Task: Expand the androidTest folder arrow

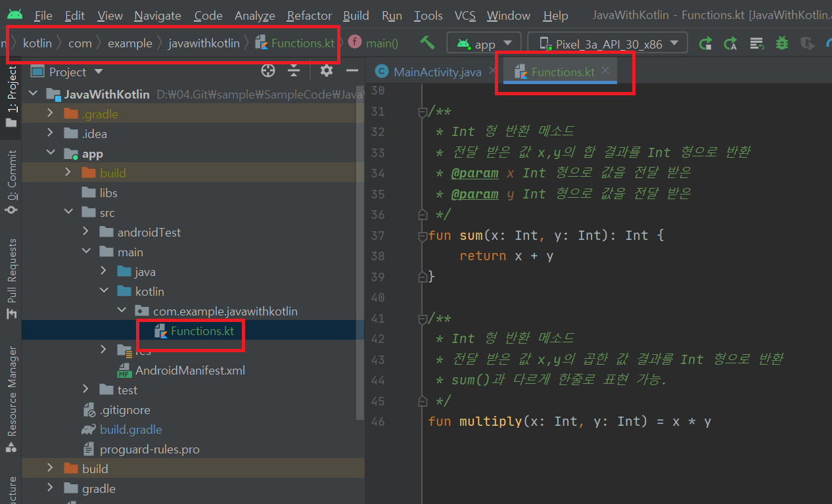Action: (x=86, y=232)
